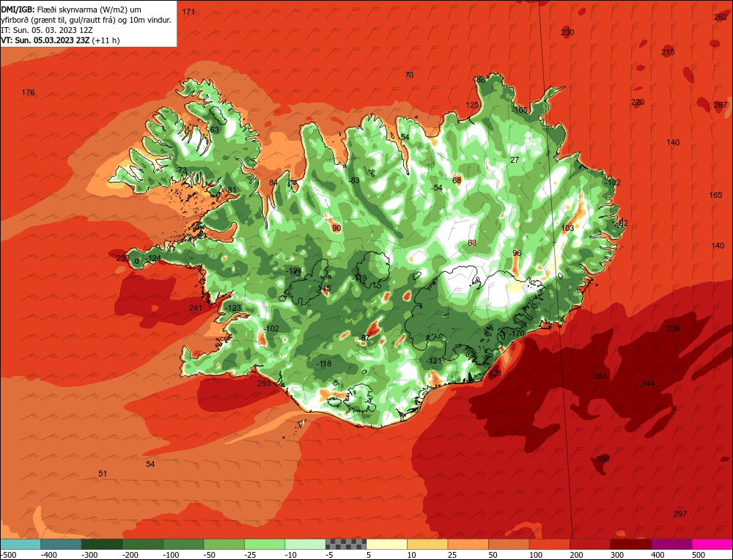Screen dimensions: 733x560
Task: Click the legend label -25
Action: click(x=251, y=555)
